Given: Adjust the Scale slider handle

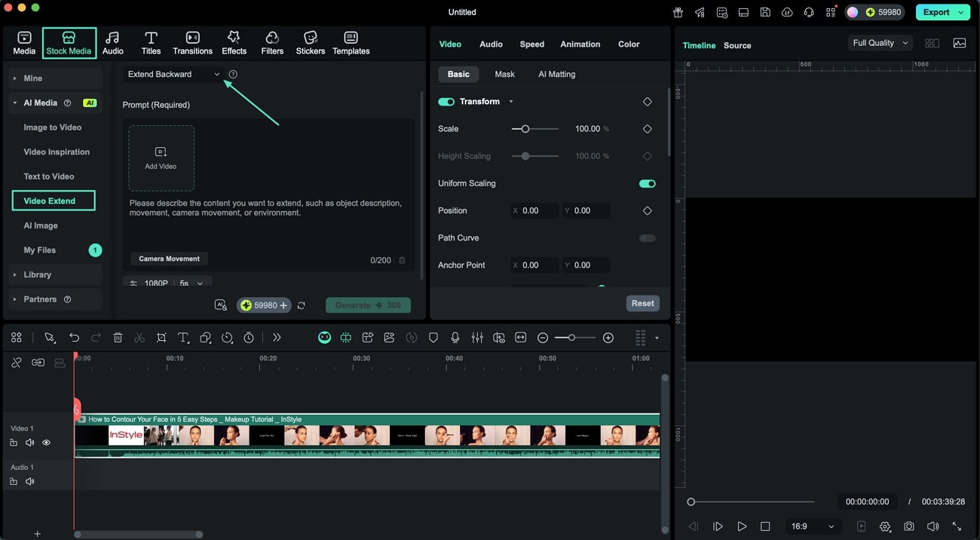Looking at the screenshot, I should click(x=525, y=129).
